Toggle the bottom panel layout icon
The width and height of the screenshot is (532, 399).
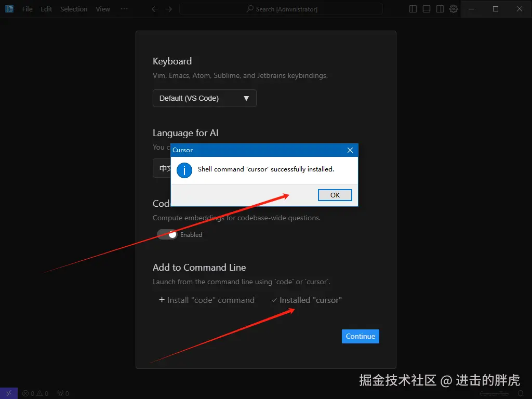click(x=427, y=9)
